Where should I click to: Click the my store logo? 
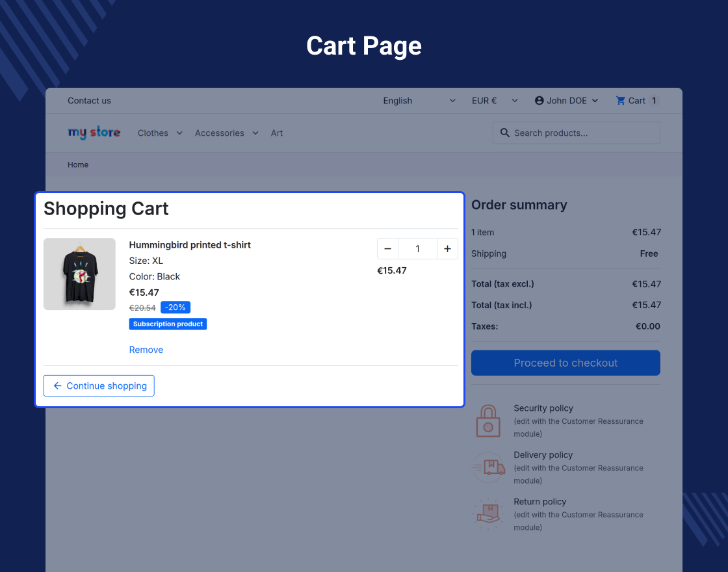click(94, 133)
